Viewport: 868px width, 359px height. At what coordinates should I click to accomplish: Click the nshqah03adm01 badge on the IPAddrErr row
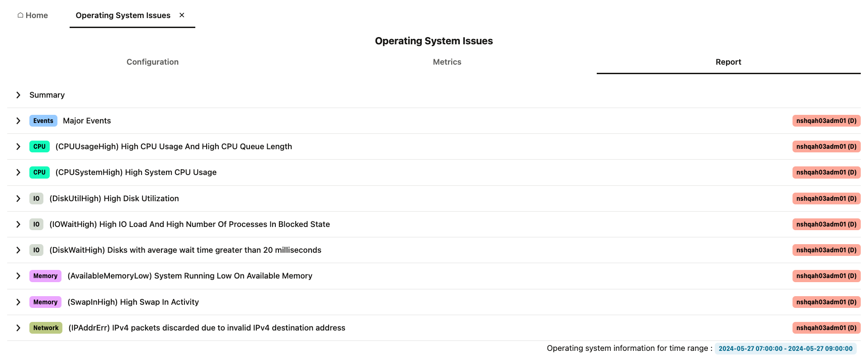826,328
